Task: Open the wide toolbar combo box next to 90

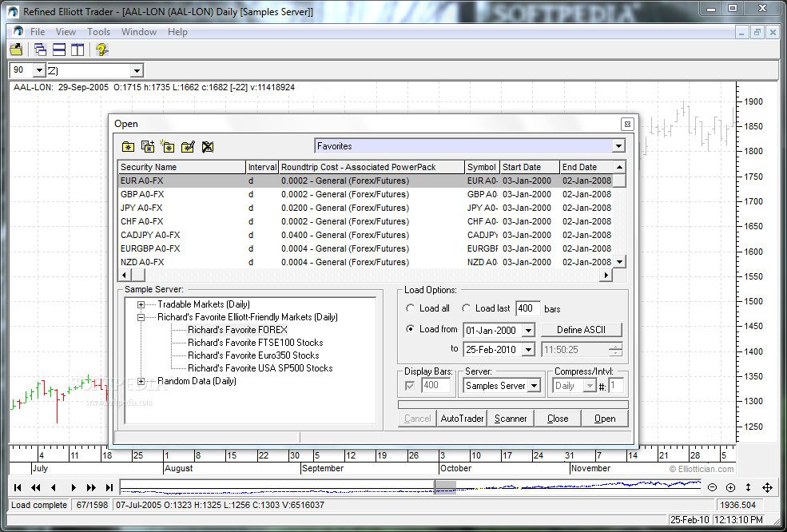Action: (137, 70)
